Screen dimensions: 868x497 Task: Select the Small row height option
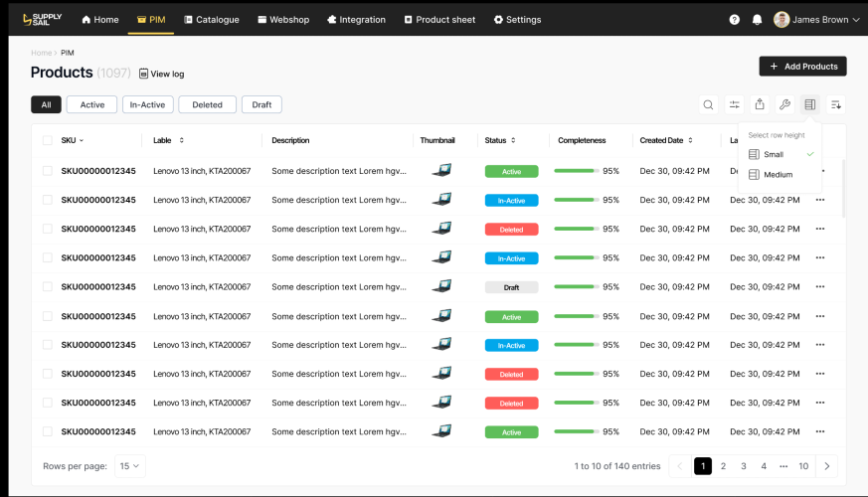click(x=780, y=154)
